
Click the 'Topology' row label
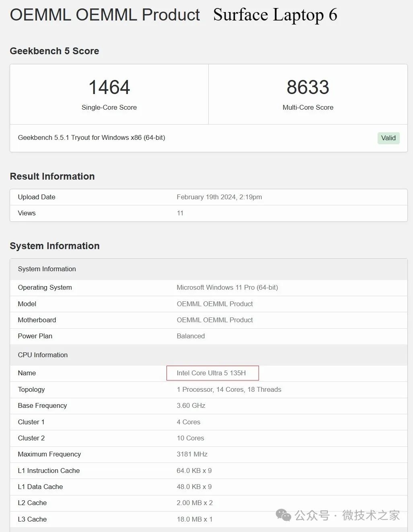click(x=31, y=389)
